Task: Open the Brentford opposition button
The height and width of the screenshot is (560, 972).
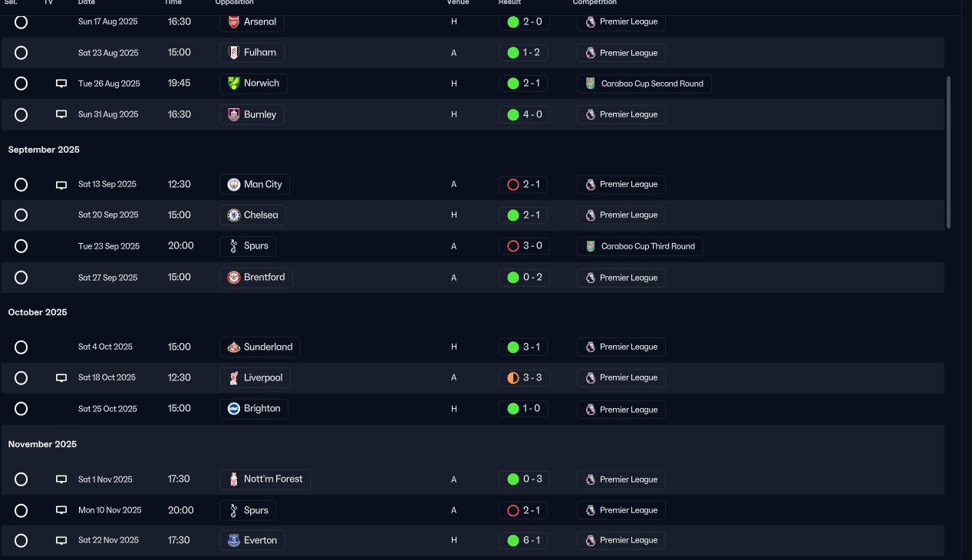Action: [256, 277]
